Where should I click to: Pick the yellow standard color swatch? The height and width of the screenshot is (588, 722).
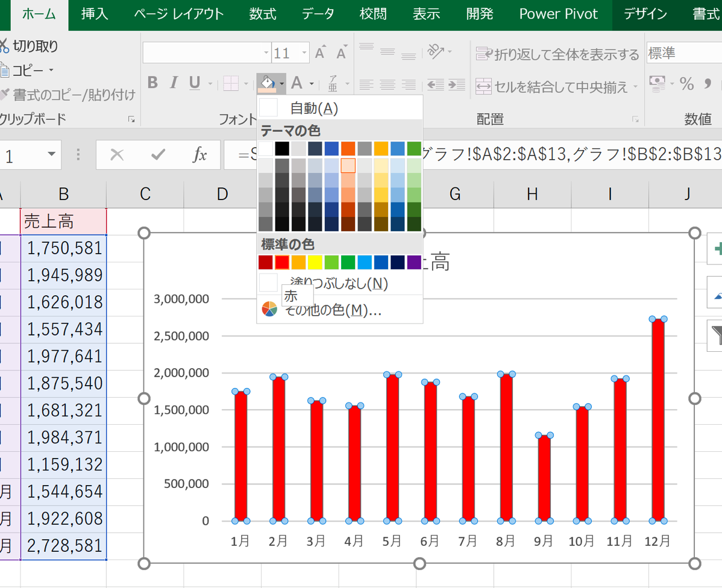(315, 263)
